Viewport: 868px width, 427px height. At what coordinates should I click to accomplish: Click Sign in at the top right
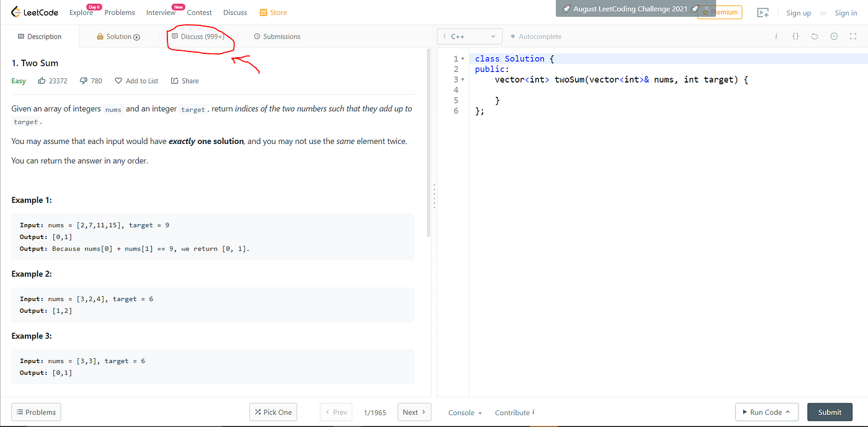pyautogui.click(x=846, y=12)
